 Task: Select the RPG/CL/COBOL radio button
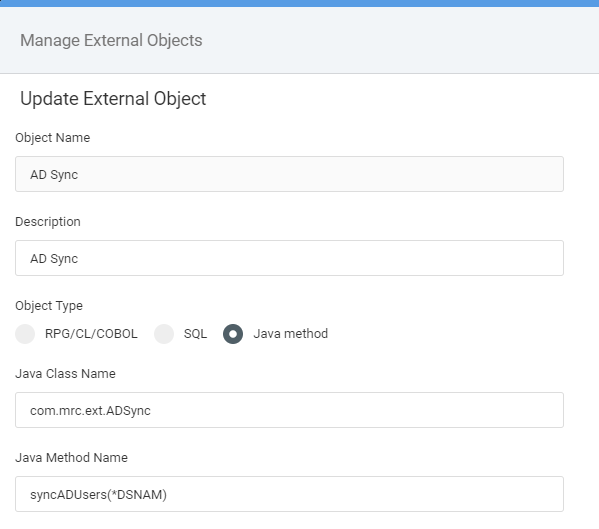[x=25, y=334]
